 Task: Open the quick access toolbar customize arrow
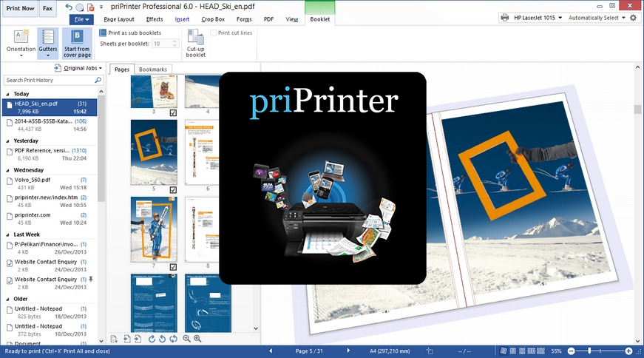point(101,7)
